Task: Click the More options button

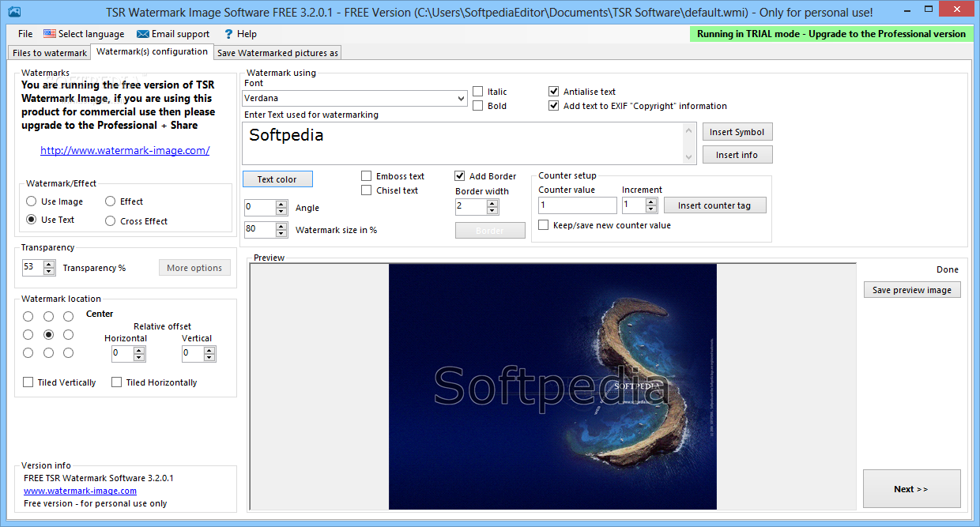Action: (194, 268)
